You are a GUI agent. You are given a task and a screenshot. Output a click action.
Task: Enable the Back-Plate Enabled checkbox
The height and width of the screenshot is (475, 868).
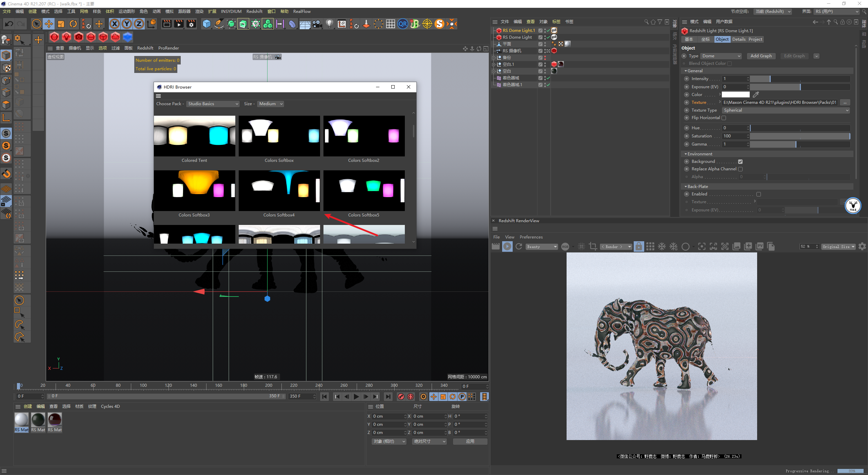(x=758, y=194)
